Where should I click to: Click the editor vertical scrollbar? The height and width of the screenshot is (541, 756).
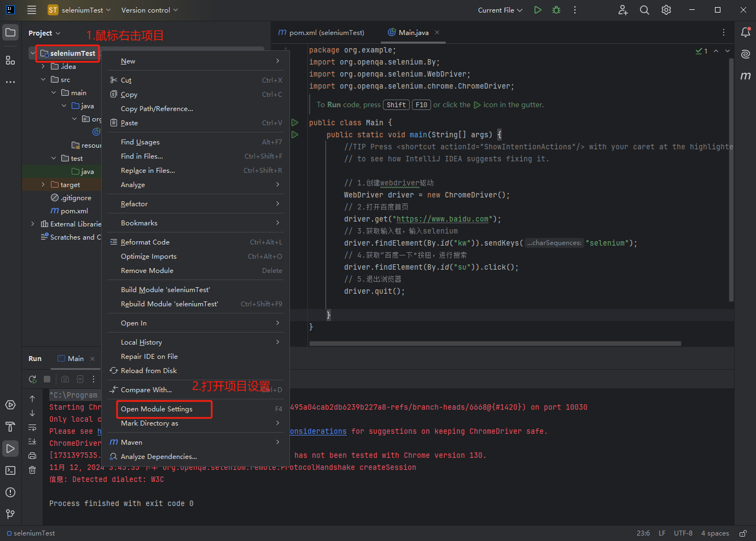click(x=731, y=179)
